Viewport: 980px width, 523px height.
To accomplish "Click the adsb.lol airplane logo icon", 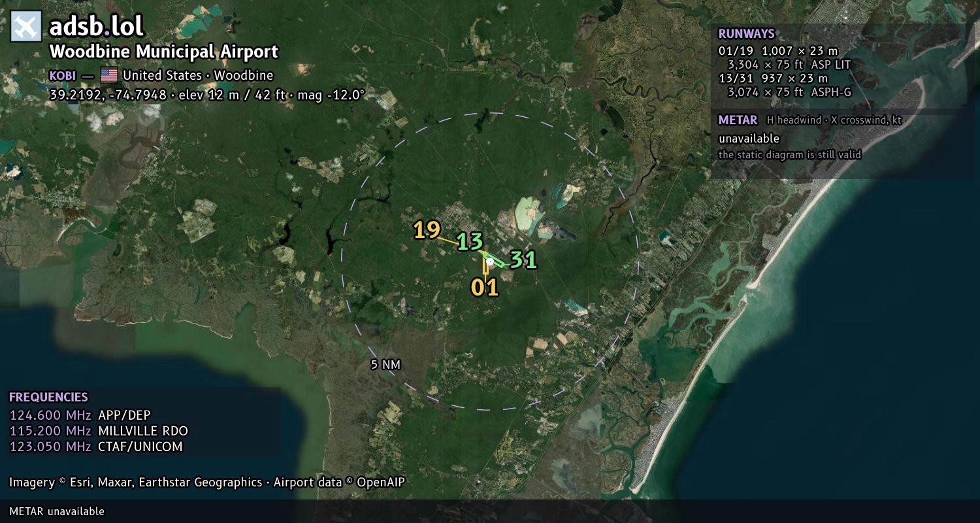I will pyautogui.click(x=26, y=27).
